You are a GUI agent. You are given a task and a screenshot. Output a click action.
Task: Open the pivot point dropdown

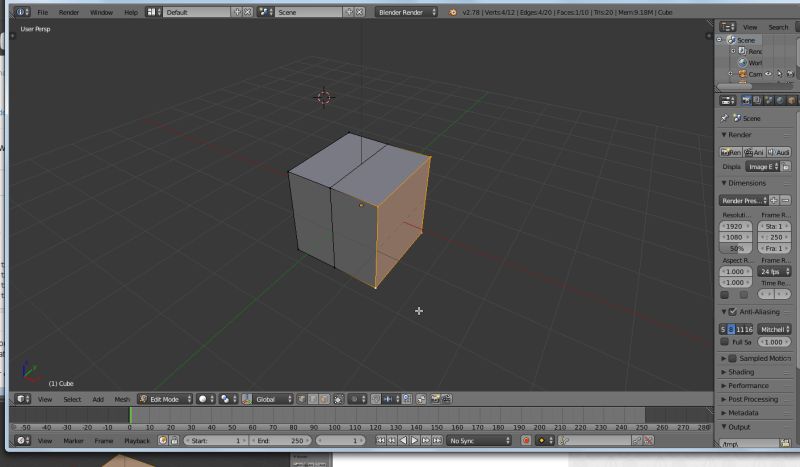[x=228, y=399]
